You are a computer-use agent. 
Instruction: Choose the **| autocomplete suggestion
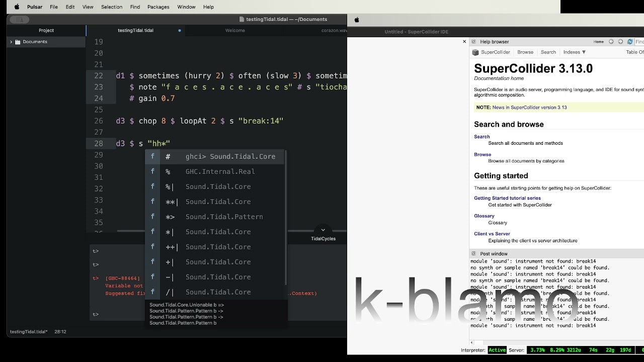tap(215, 202)
